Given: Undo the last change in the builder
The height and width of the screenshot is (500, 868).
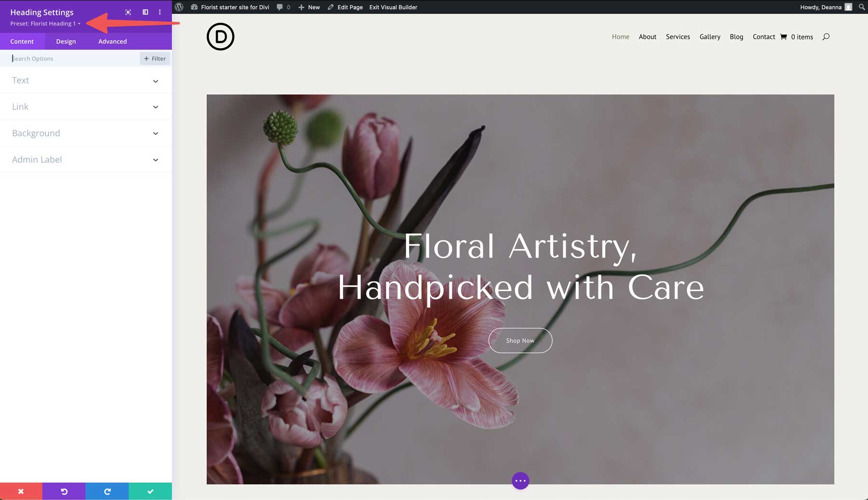Looking at the screenshot, I should (64, 491).
